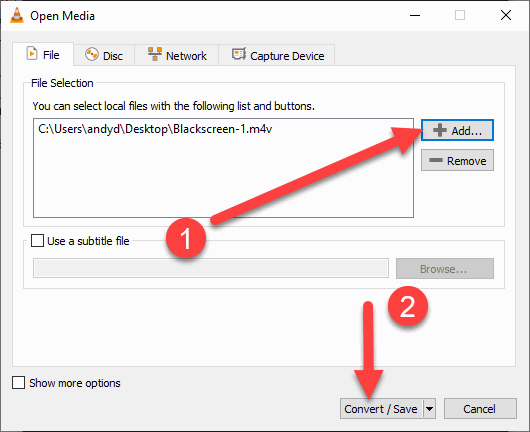Click the Cancel button
The height and width of the screenshot is (432, 530).
coord(480,409)
